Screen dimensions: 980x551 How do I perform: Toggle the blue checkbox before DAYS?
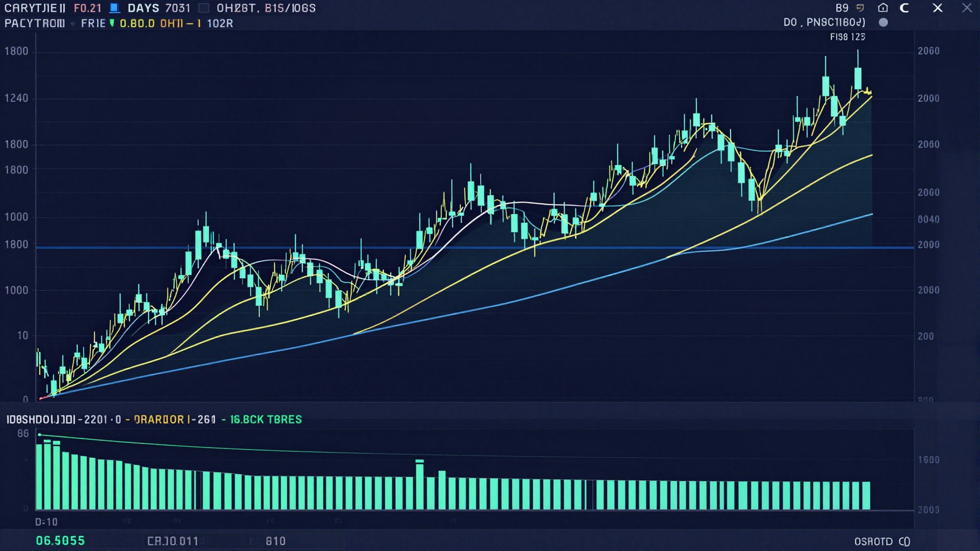pyautogui.click(x=114, y=8)
